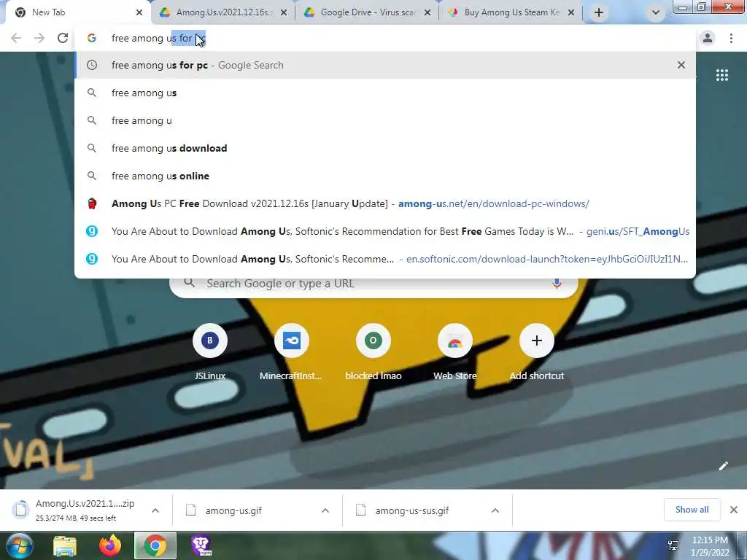Close the Google Drive - Virus scan tab

(427, 12)
